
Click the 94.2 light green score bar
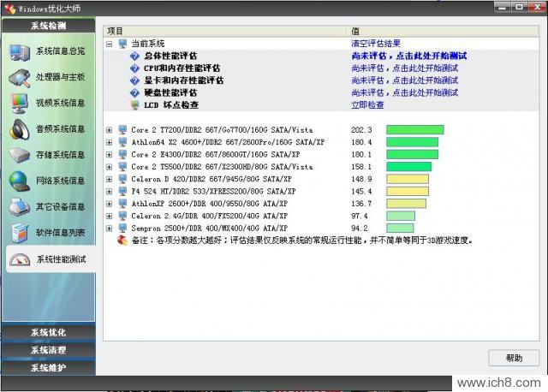pos(400,229)
